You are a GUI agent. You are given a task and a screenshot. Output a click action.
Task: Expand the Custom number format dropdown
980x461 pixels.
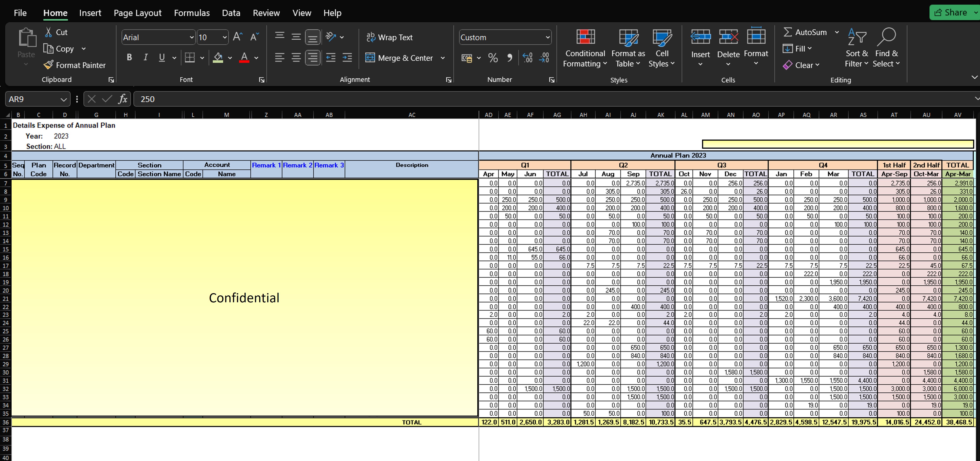pyautogui.click(x=547, y=37)
